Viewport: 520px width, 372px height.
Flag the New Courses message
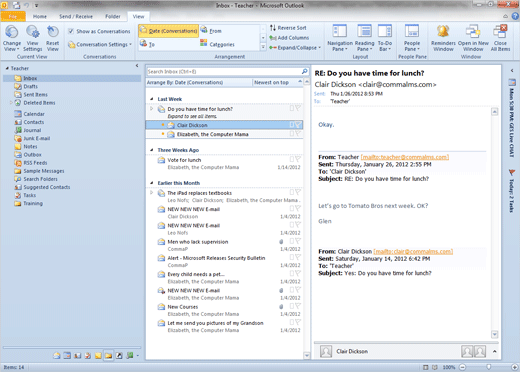(x=298, y=306)
